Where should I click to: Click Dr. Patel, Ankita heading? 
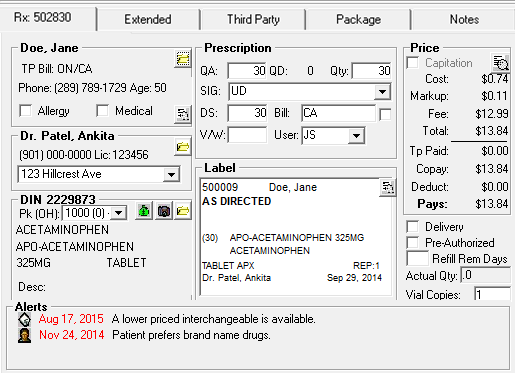click(x=67, y=136)
